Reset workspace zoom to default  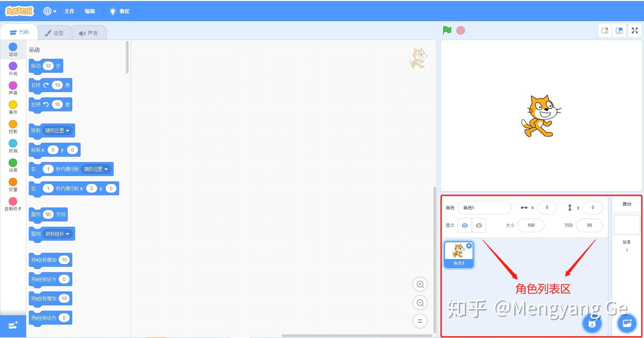420,321
